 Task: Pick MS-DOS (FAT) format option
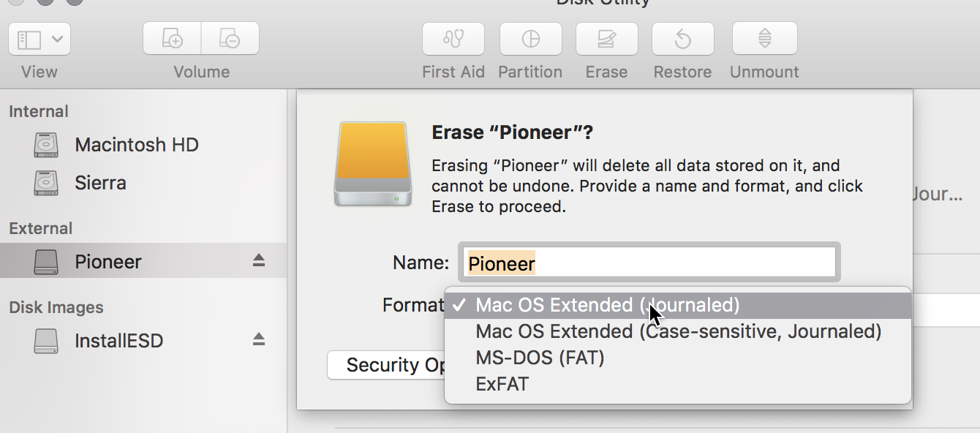coord(540,358)
